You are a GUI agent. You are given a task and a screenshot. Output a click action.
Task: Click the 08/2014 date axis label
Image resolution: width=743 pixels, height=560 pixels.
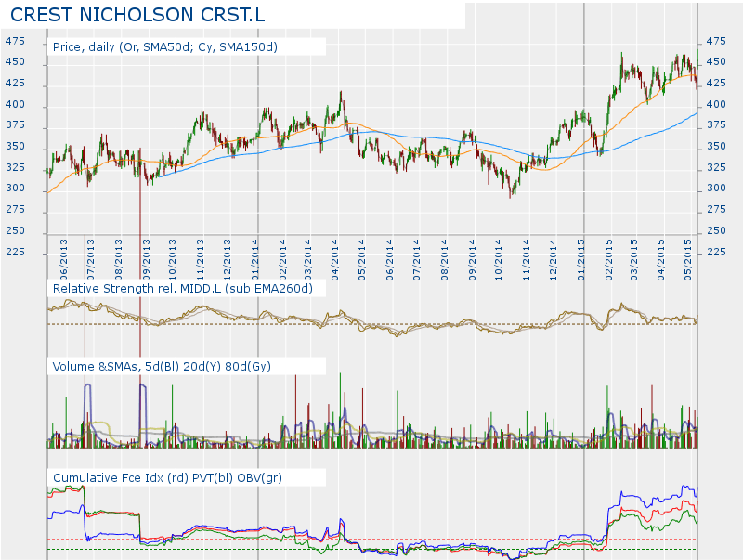click(444, 260)
